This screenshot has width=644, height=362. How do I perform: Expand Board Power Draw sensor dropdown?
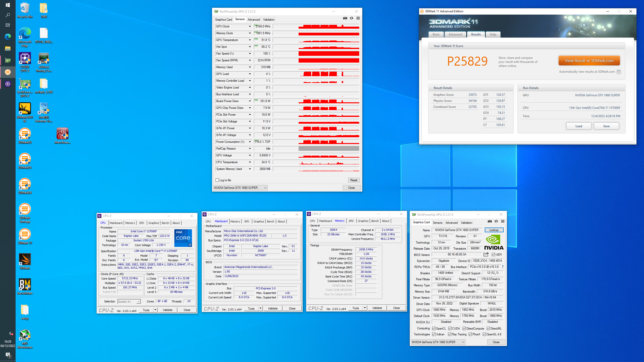click(x=250, y=101)
